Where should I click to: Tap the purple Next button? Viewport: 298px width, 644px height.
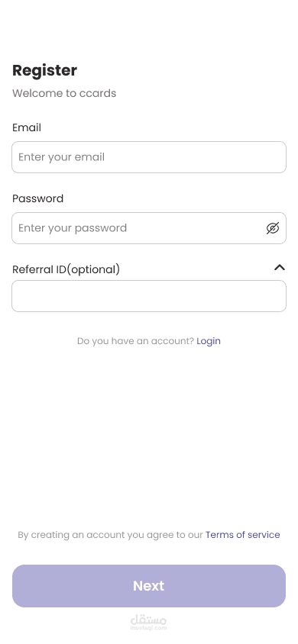(x=149, y=586)
